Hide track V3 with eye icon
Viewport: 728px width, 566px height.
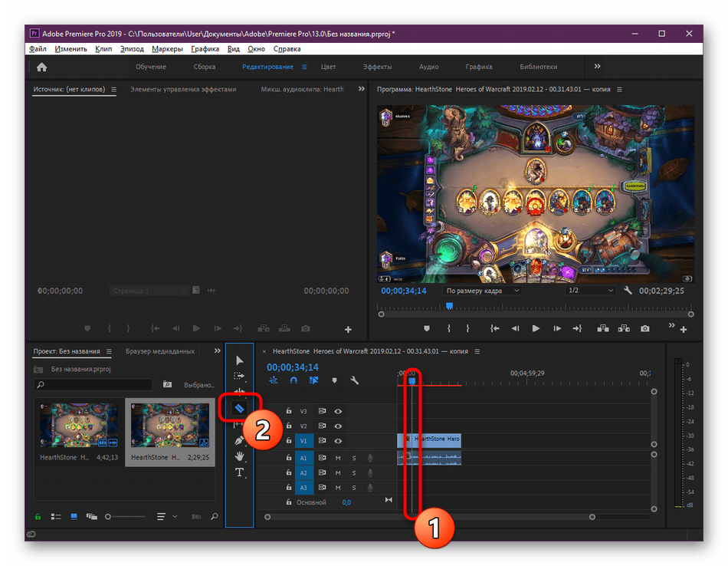click(x=338, y=411)
